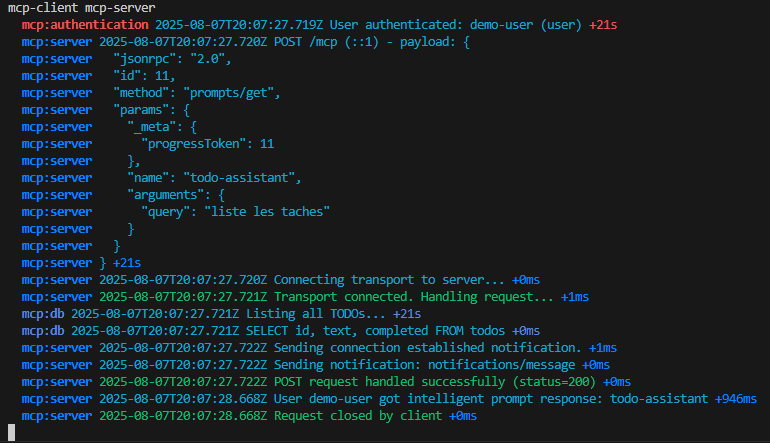770x443 pixels.
Task: Click the "method": "prompts/get" entry
Action: (x=196, y=93)
